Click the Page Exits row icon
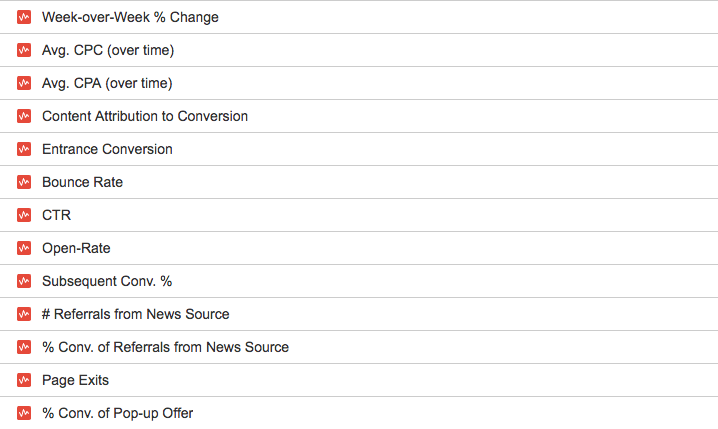 (24, 380)
